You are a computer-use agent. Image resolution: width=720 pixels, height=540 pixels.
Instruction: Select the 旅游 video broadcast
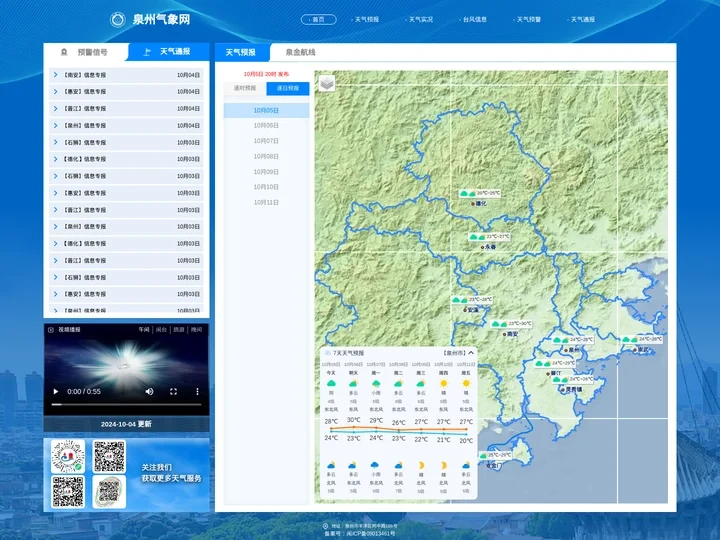pos(179,330)
